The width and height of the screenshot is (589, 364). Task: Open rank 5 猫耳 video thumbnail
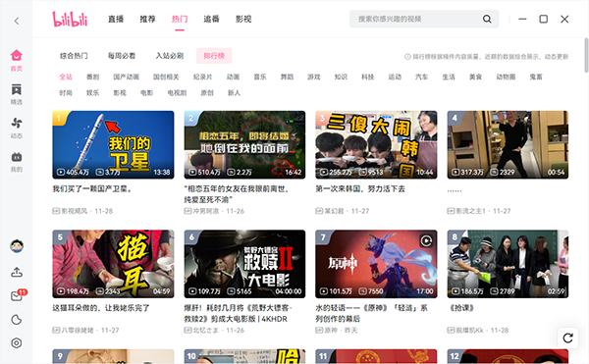point(113,264)
